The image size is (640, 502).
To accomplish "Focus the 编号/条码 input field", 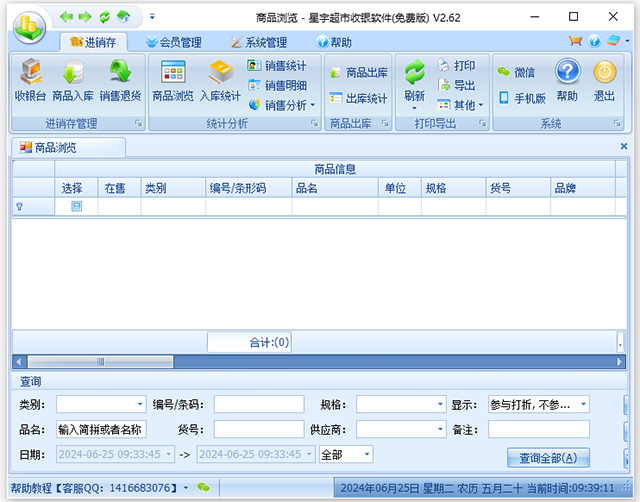I will tap(259, 404).
